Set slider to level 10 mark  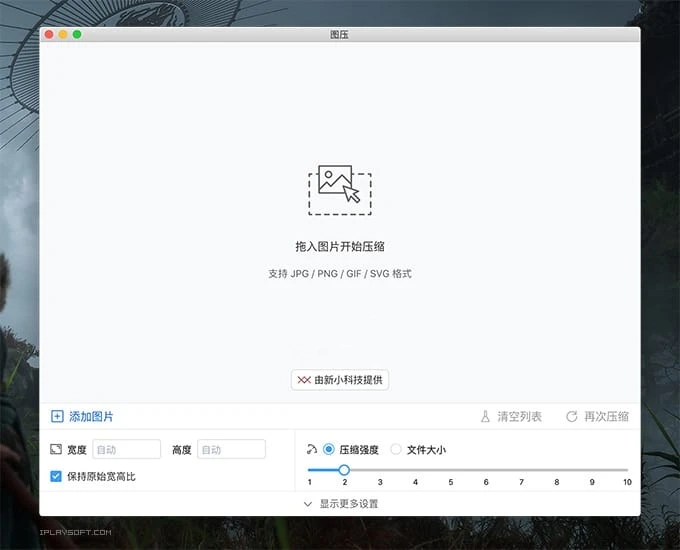click(x=627, y=470)
